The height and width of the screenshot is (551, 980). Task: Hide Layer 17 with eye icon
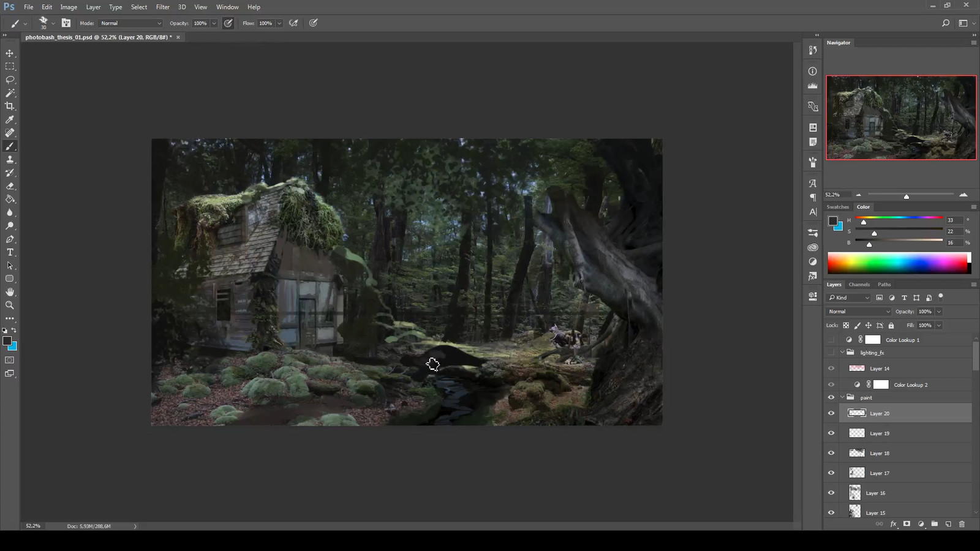point(831,473)
